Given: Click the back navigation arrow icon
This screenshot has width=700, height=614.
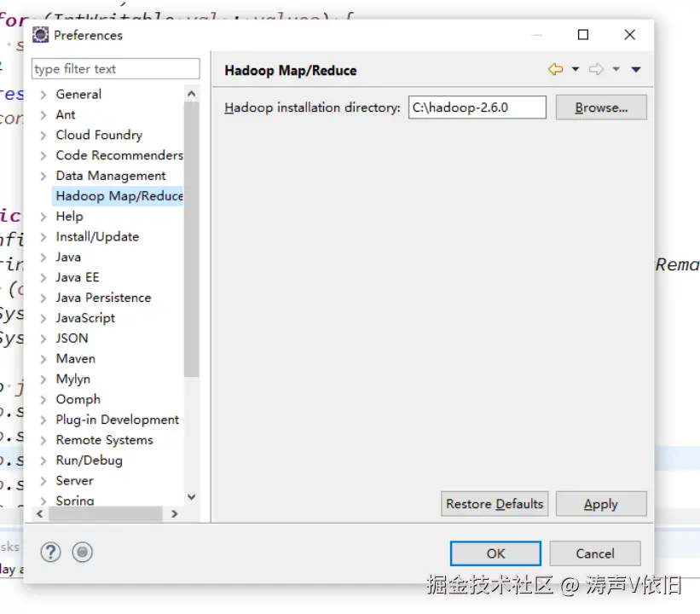Looking at the screenshot, I should click(x=555, y=69).
